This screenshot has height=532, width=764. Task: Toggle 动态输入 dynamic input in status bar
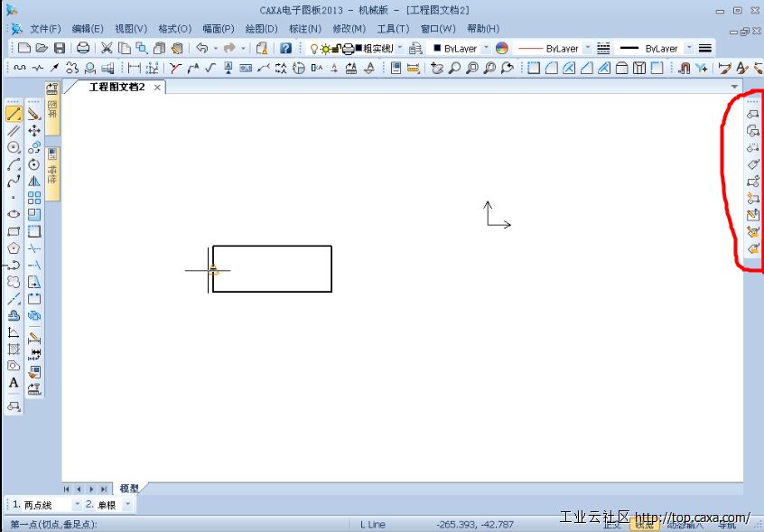coord(685,524)
